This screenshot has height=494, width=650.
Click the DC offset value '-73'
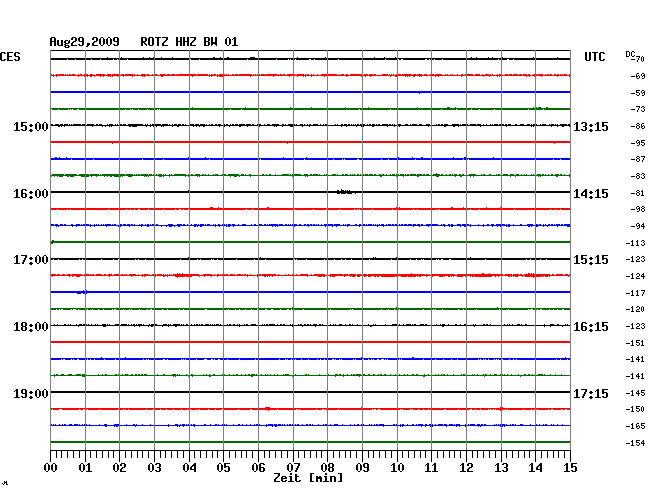tap(638, 109)
